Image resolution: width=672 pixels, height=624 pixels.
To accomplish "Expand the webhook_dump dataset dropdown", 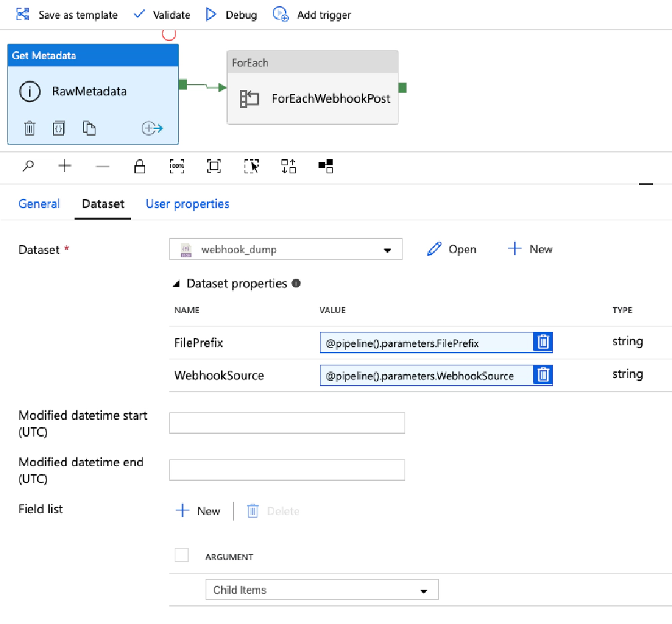I will pyautogui.click(x=388, y=249).
